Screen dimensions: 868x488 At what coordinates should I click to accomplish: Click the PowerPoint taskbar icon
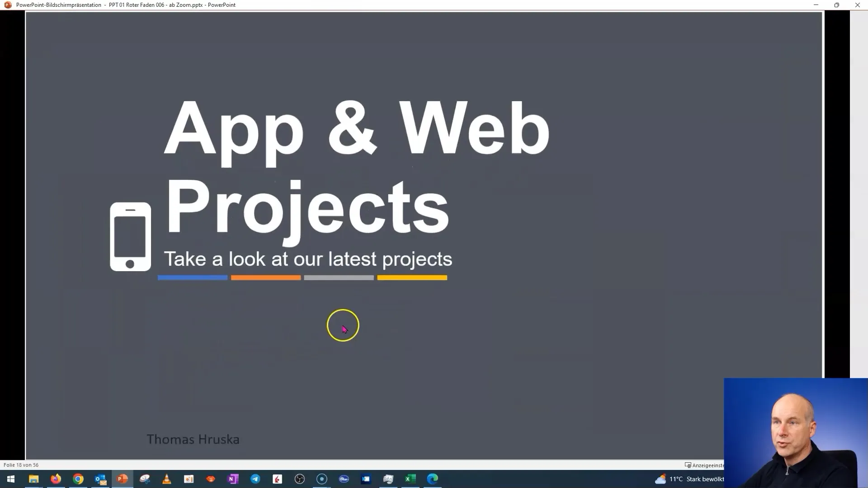tap(122, 479)
